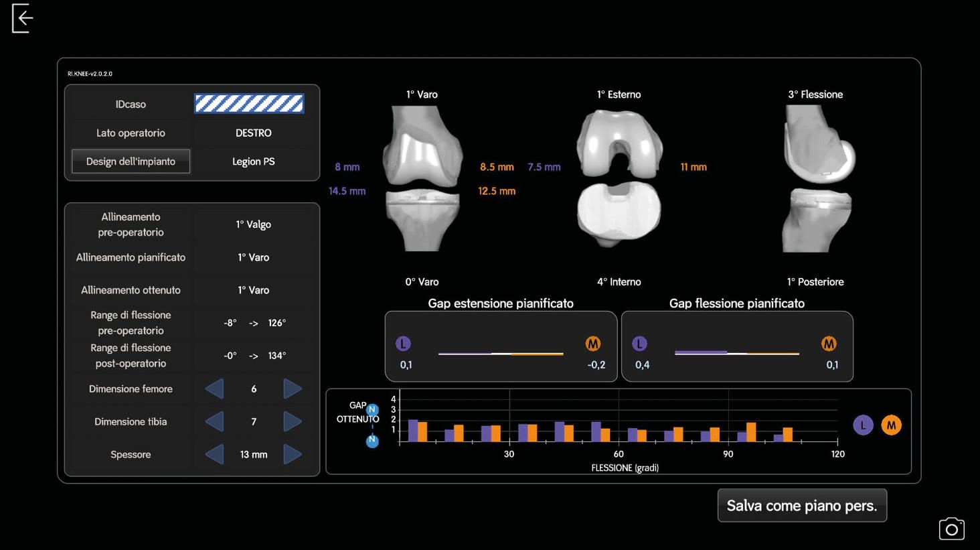The width and height of the screenshot is (980, 550).
Task: Toggle medial M series in gap chart legend
Action: click(x=891, y=425)
